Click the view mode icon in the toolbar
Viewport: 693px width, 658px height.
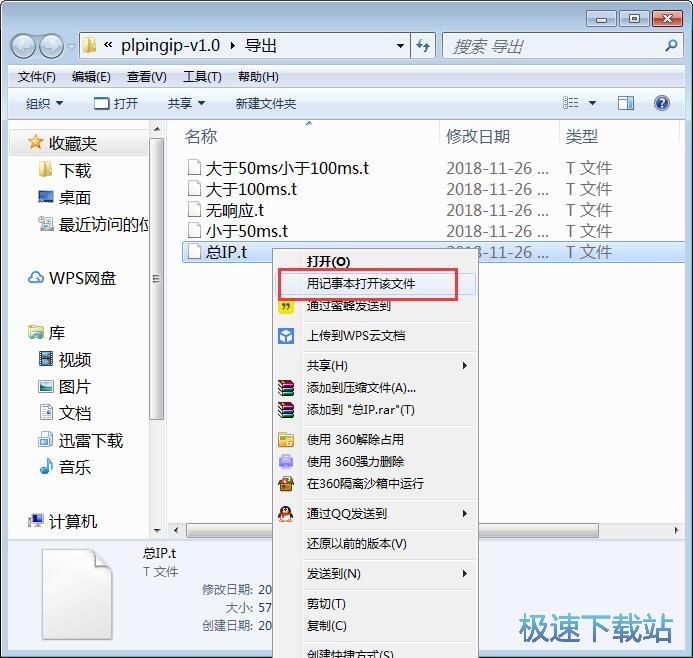tap(570, 103)
